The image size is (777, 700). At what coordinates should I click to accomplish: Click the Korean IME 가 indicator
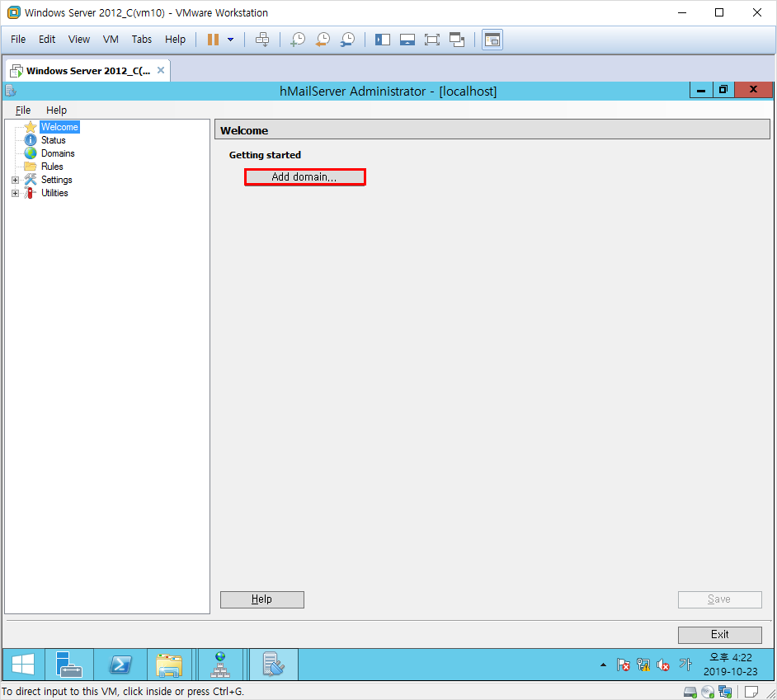(x=685, y=664)
